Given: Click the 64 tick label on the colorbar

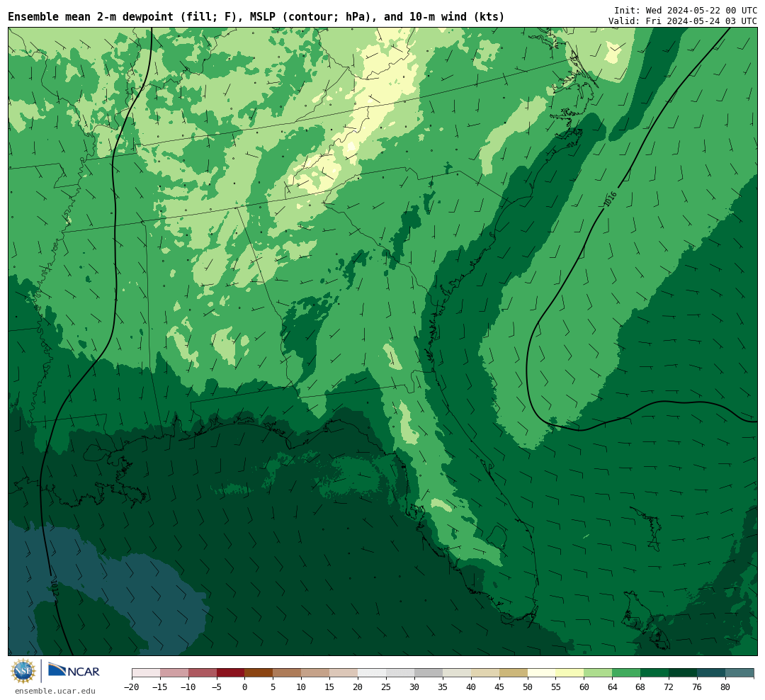Looking at the screenshot, I should tap(613, 687).
